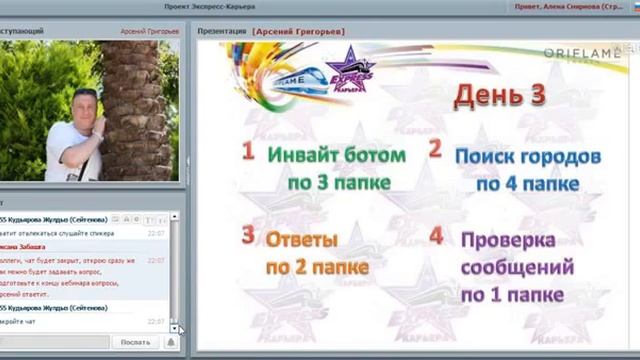The width and height of the screenshot is (640, 360).
Task: Click 'по 1 папке' text on slide
Action: (513, 294)
